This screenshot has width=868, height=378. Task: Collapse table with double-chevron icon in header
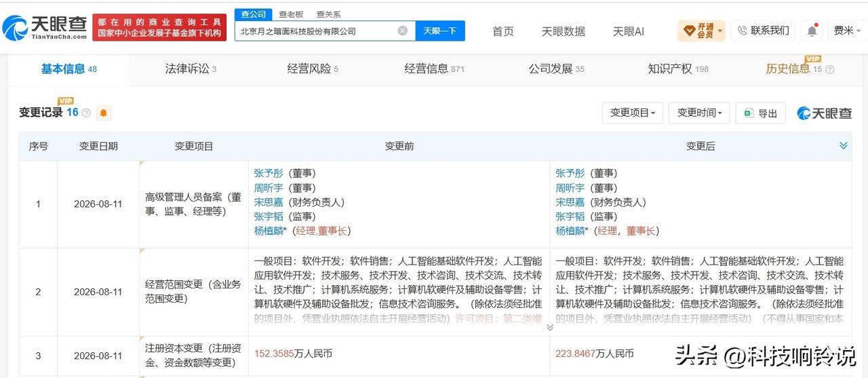coord(843,145)
